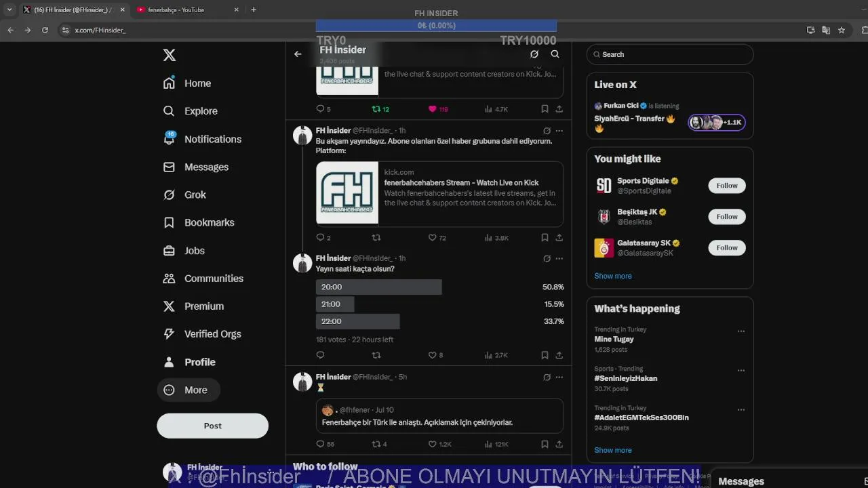This screenshot has width=868, height=488.
Task: Select the 20:00 poll option
Action: click(439, 287)
